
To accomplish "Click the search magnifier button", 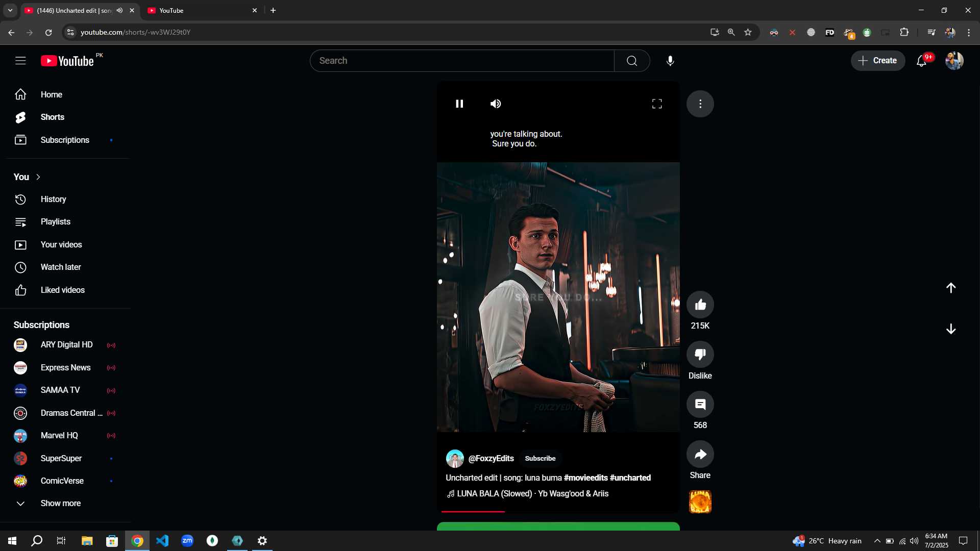I will (632, 61).
